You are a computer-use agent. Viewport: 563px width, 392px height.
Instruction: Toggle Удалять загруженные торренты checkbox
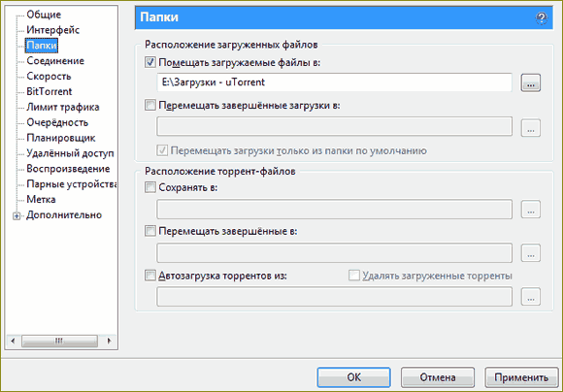coord(354,276)
